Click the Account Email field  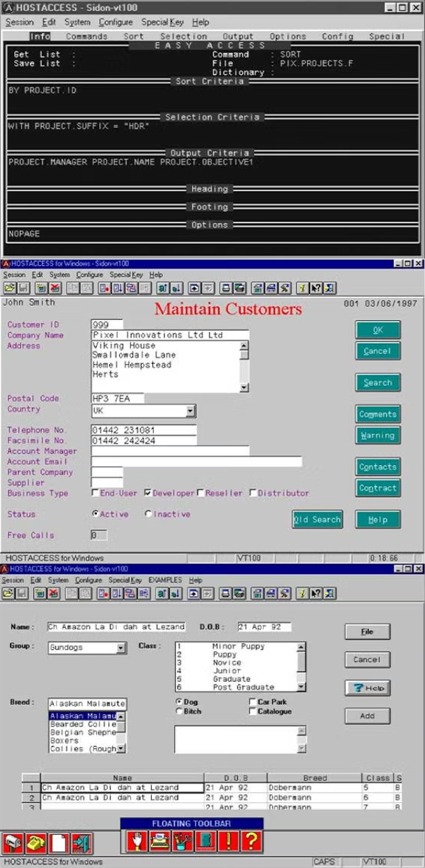click(x=196, y=462)
